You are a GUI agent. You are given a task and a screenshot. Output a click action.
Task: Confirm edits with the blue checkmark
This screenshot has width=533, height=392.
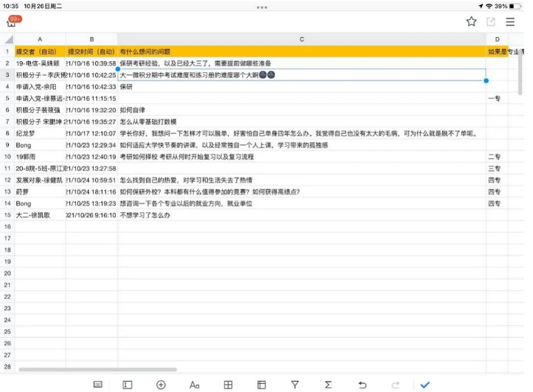(x=425, y=384)
